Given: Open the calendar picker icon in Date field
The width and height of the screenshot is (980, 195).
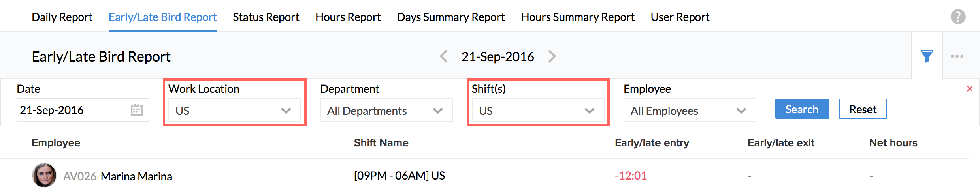Looking at the screenshot, I should [x=137, y=110].
